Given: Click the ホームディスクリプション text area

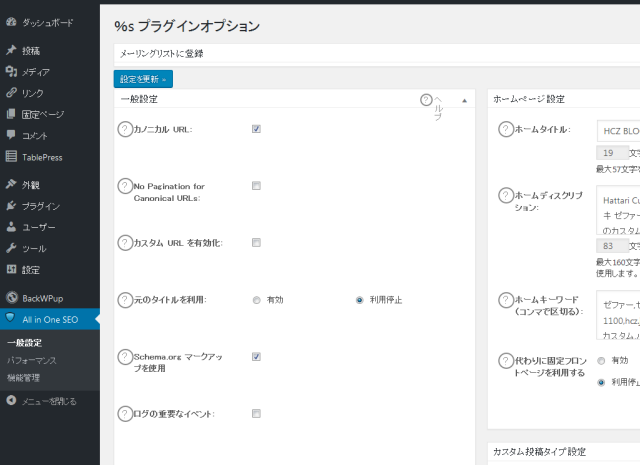Looking at the screenshot, I should click(x=618, y=210).
